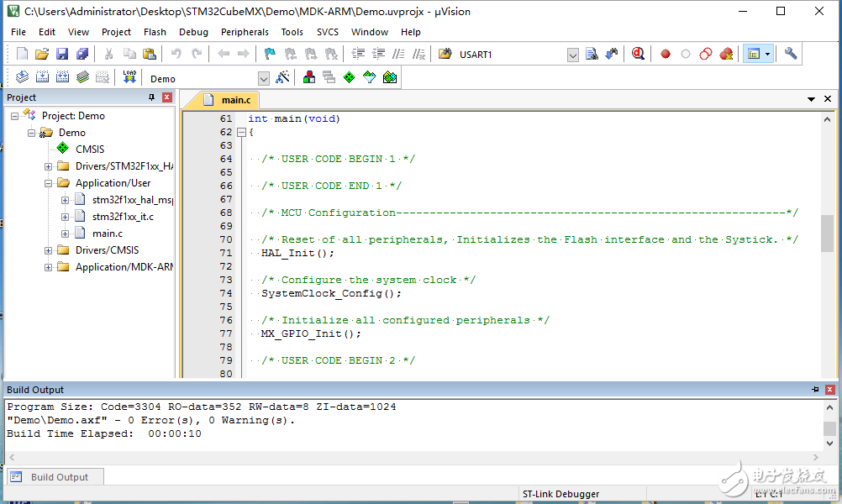Viewport: 842px width, 504px height.
Task: Click the Copy icon
Action: tap(129, 54)
